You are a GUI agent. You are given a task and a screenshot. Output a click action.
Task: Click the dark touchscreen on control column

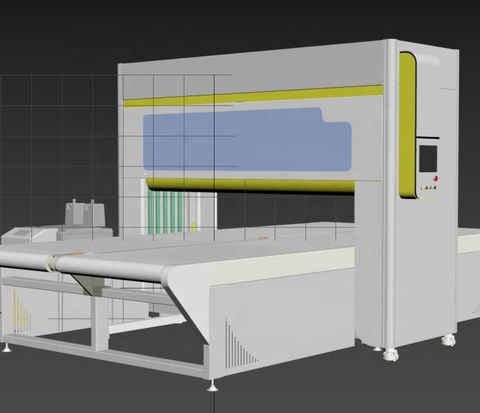click(428, 159)
